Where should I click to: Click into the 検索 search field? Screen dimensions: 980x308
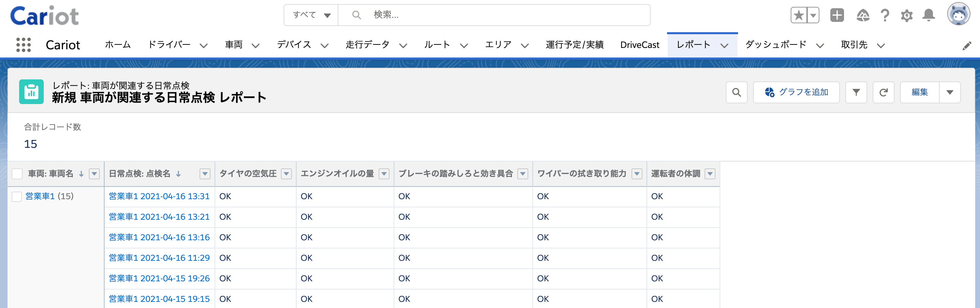pyautogui.click(x=494, y=15)
